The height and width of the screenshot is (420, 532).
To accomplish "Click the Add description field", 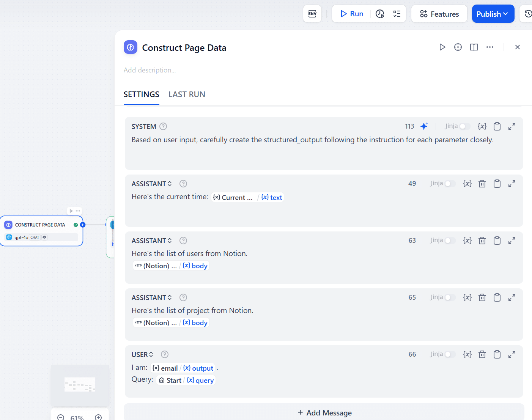I will click(x=150, y=70).
